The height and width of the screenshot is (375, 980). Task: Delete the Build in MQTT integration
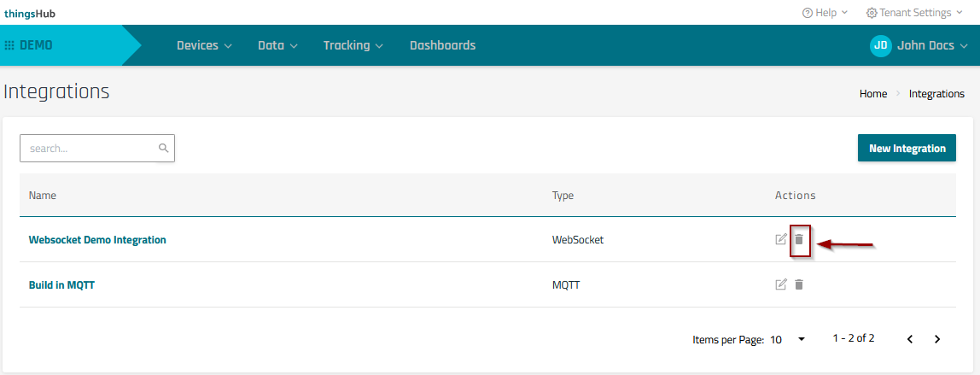(x=799, y=284)
